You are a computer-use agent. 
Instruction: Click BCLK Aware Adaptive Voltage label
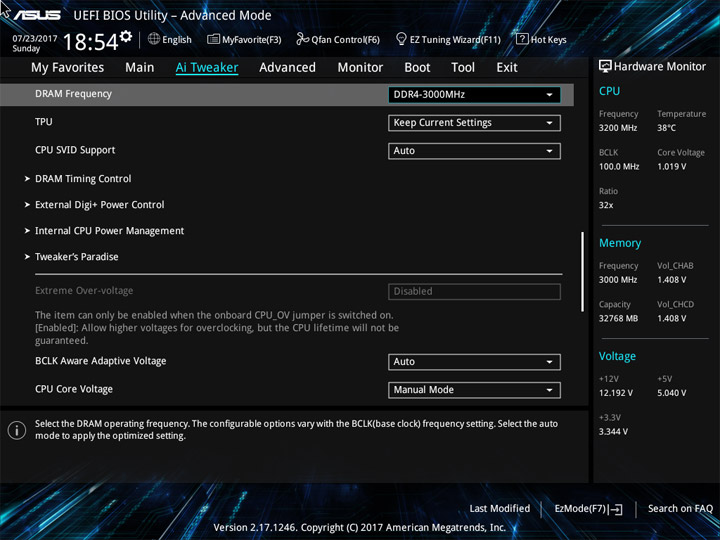(101, 361)
